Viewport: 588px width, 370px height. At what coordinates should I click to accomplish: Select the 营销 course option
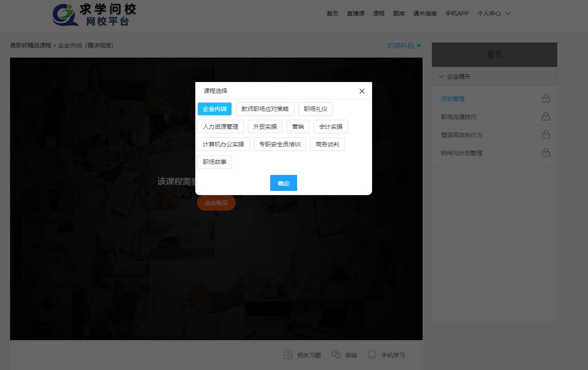point(298,126)
